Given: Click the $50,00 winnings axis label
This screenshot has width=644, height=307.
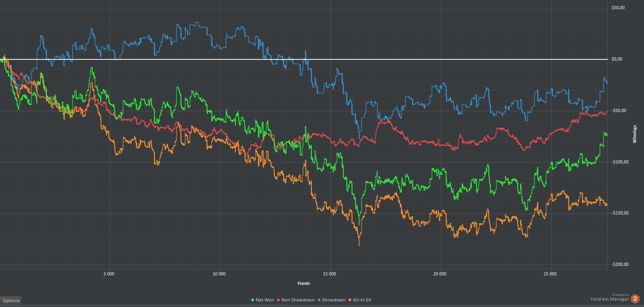Looking at the screenshot, I should click(x=618, y=8).
